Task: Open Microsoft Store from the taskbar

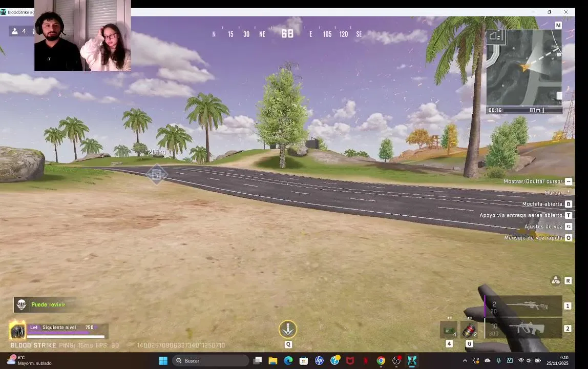Action: point(304,361)
